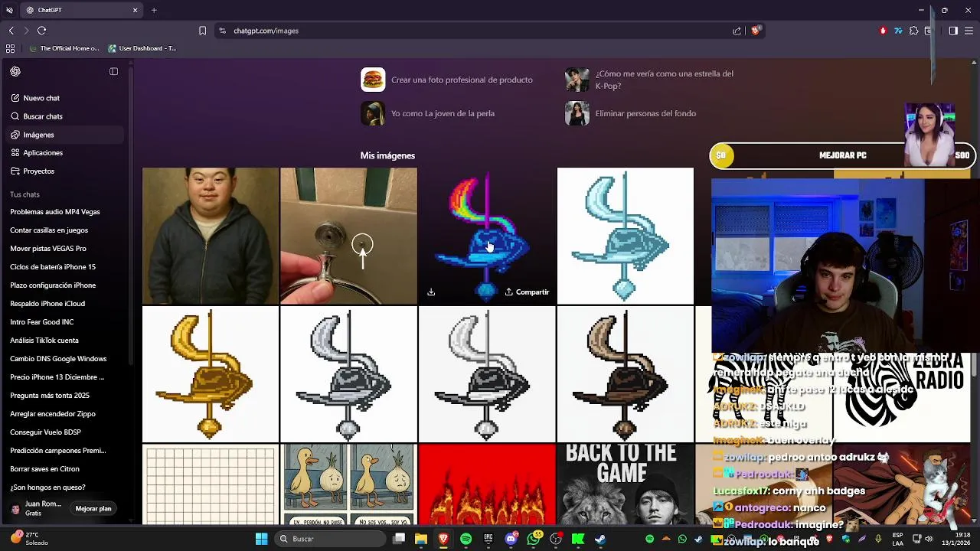Open Spotify from the taskbar

point(465,539)
